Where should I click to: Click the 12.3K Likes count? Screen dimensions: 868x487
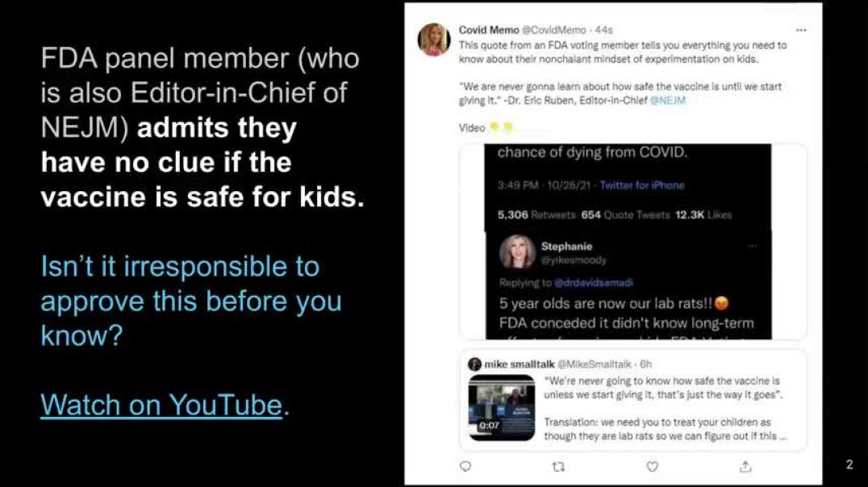tap(703, 214)
